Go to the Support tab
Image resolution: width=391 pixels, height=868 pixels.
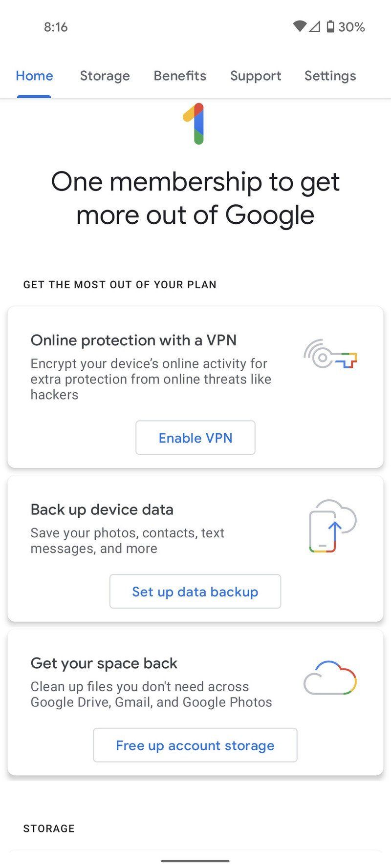click(255, 76)
